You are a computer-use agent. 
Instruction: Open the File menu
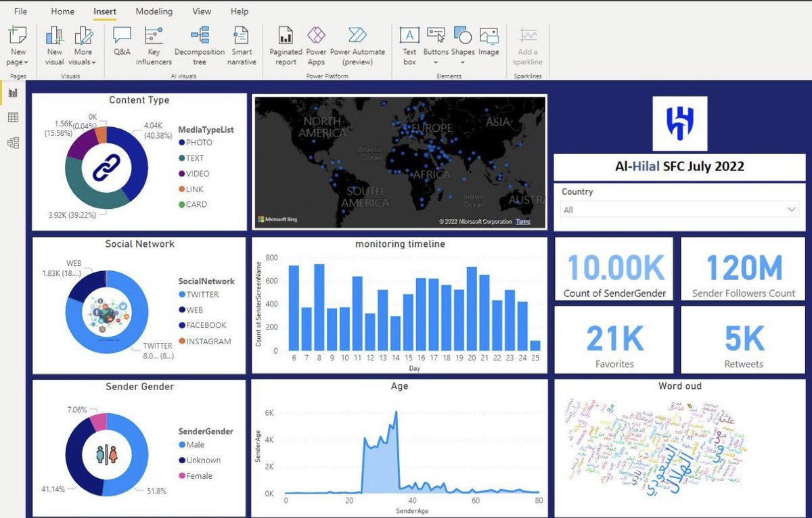click(20, 11)
